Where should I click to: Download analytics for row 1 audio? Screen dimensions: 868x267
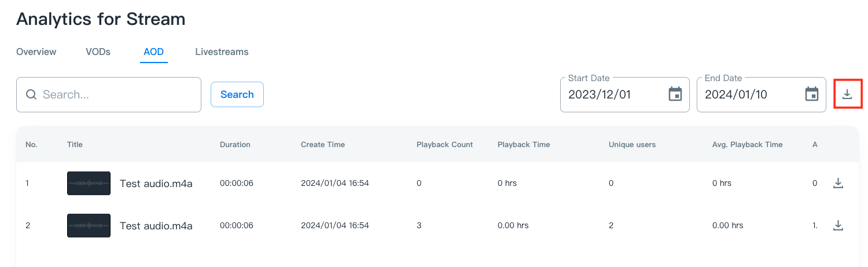tap(838, 183)
